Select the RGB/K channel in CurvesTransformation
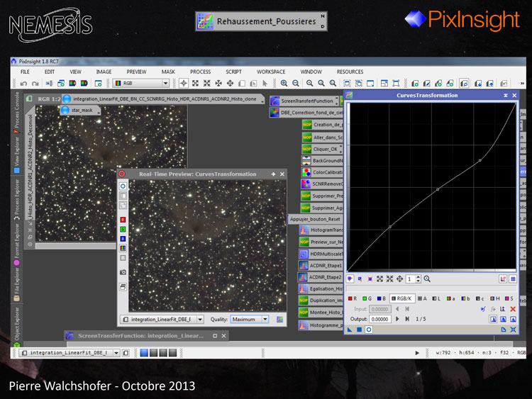The width and height of the screenshot is (532, 399). tap(401, 298)
